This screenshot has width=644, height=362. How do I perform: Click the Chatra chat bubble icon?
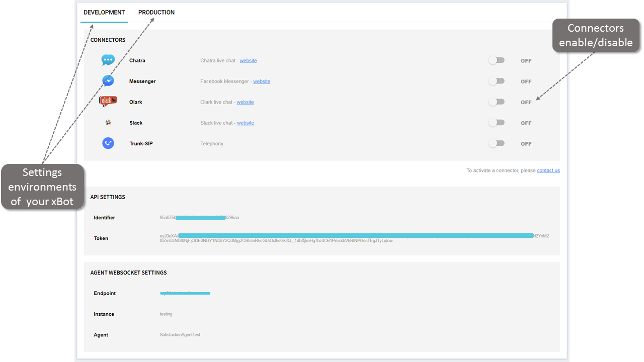click(x=108, y=60)
